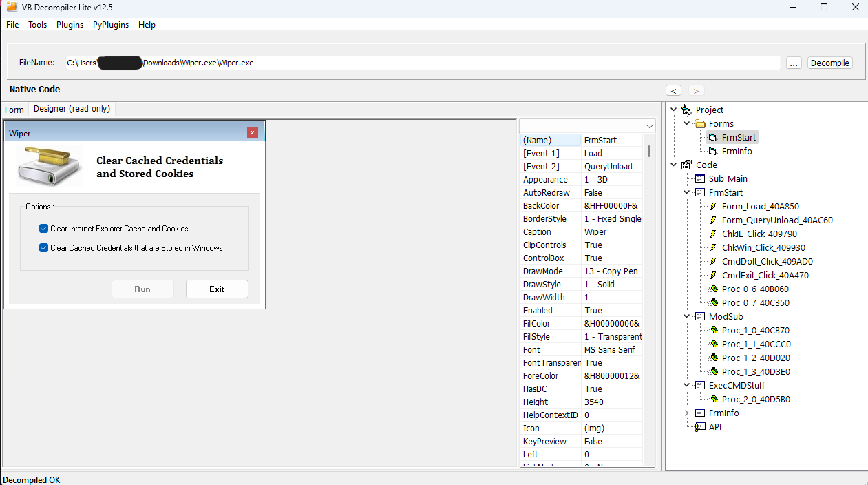Click the FileName path input field
The image size is (868, 485).
[422, 63]
